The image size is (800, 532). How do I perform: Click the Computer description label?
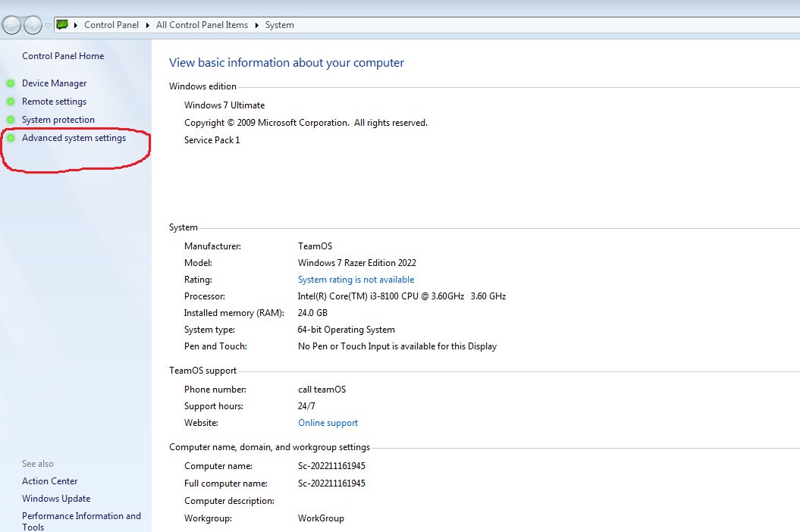229,501
